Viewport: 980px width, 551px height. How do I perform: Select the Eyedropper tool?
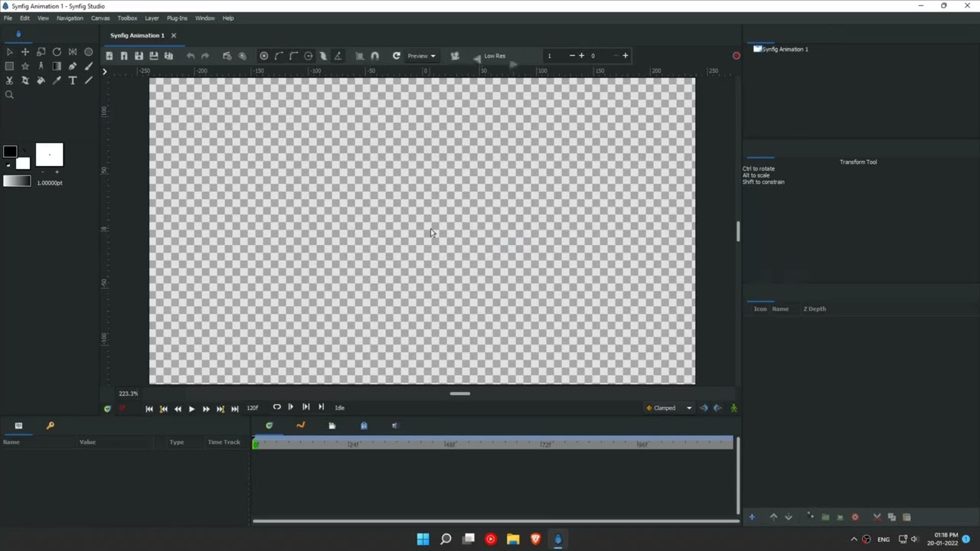click(x=57, y=80)
